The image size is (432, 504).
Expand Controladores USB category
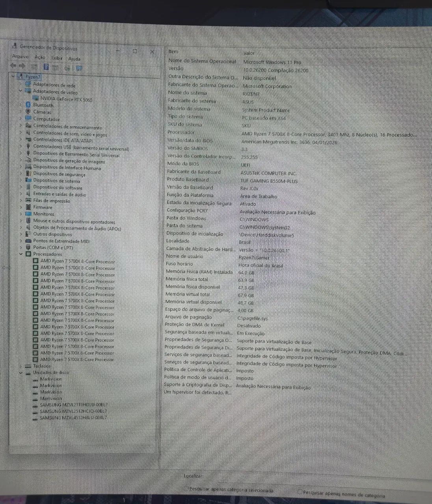(x=21, y=146)
